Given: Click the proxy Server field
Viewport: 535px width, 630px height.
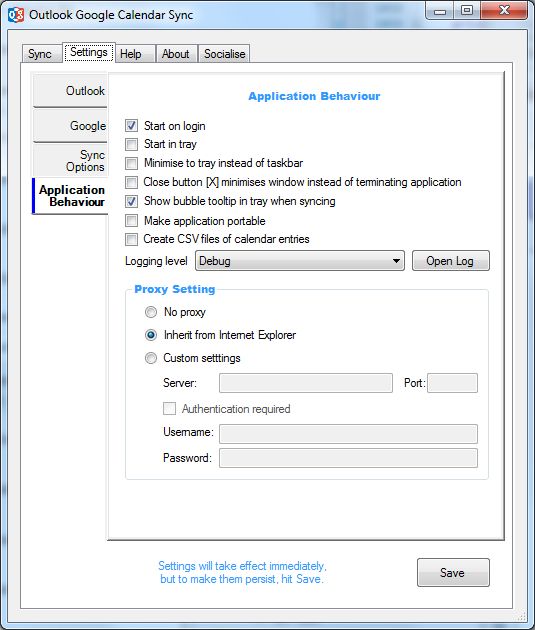Looking at the screenshot, I should [x=306, y=383].
